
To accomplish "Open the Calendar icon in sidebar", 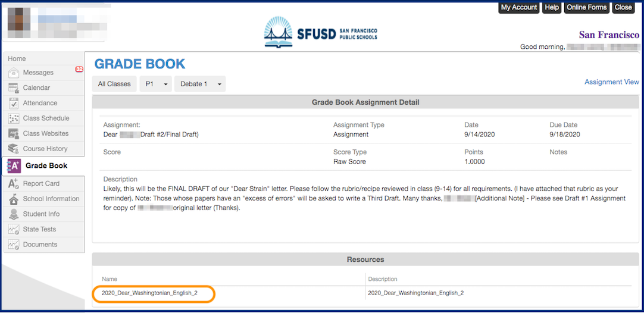I will (x=13, y=88).
